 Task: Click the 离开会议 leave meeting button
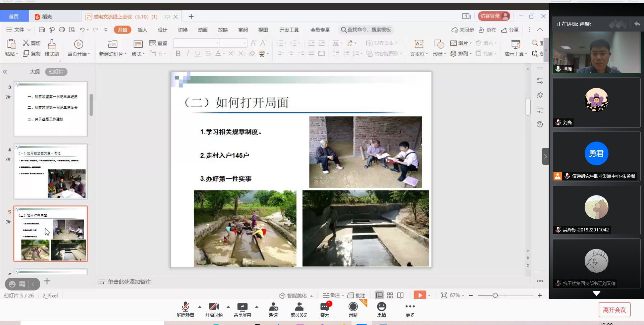[614, 310]
